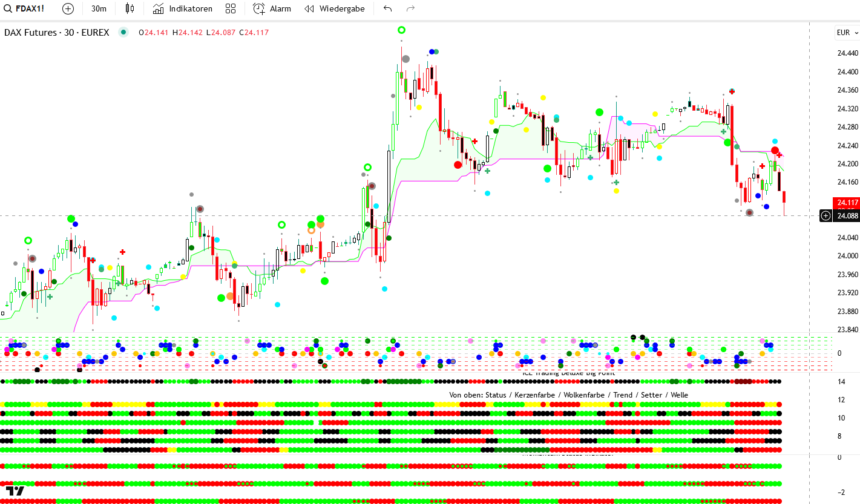
Task: Expand the EUR currency dropdown
Action: 847,33
